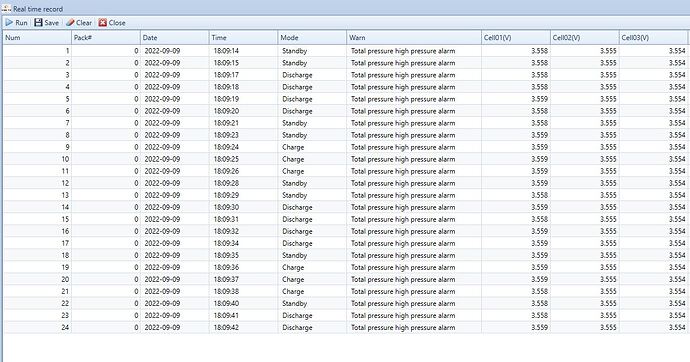Click Cell03 value in the 18:09:36 row
690x362 pixels.
coord(677,267)
